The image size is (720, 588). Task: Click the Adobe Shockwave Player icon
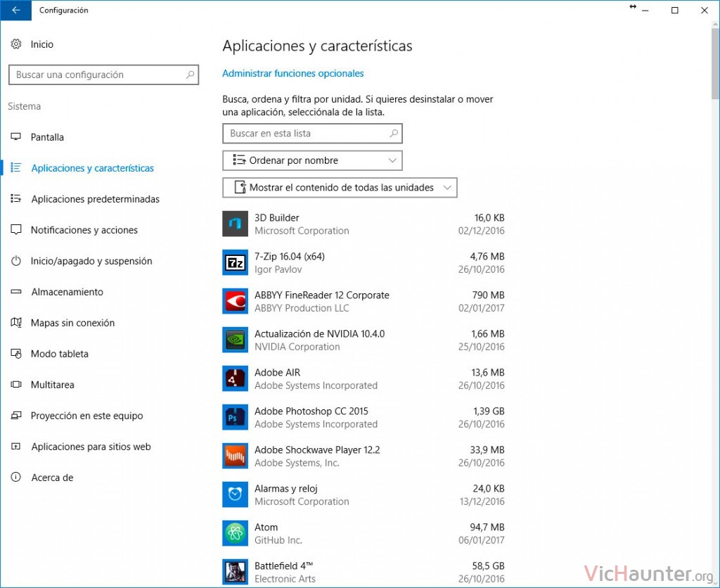tap(235, 456)
